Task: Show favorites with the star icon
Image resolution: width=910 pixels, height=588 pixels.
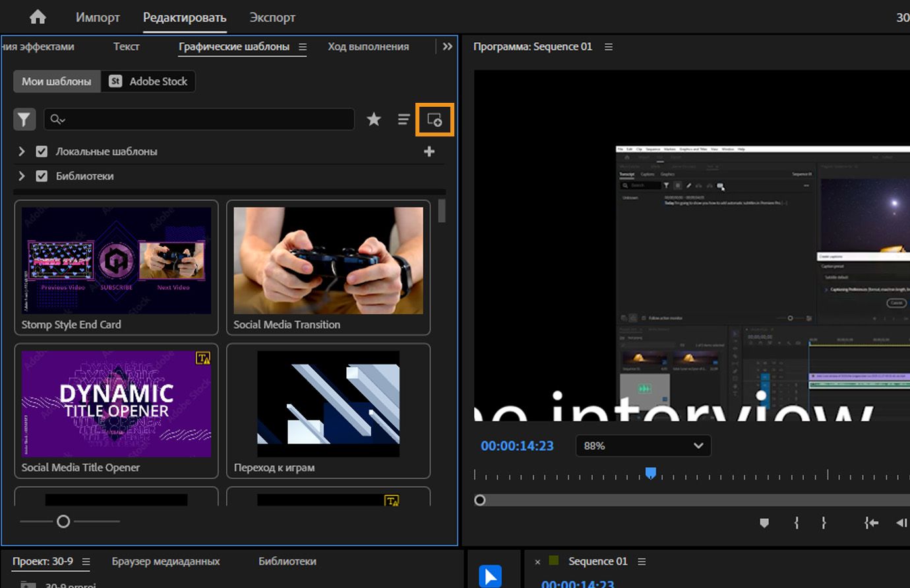Action: click(x=374, y=119)
